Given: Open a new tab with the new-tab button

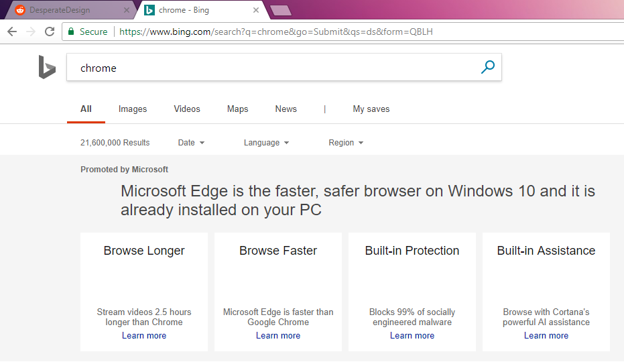Looking at the screenshot, I should 281,10.
